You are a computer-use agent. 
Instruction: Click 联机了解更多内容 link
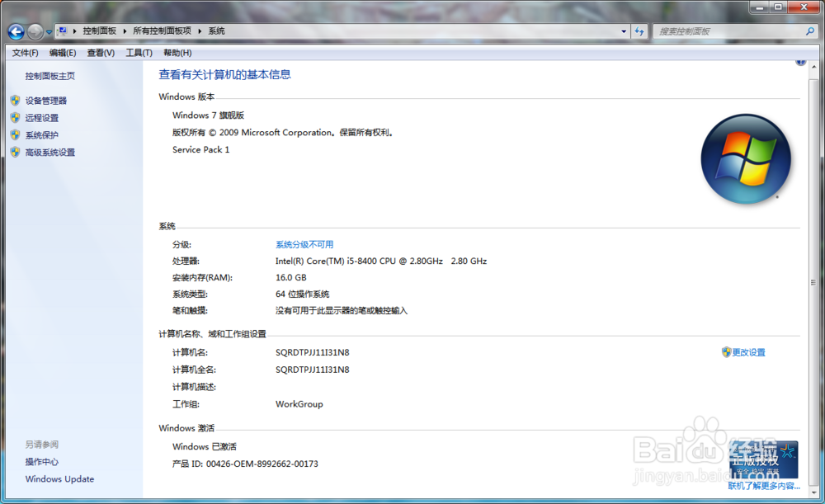764,486
